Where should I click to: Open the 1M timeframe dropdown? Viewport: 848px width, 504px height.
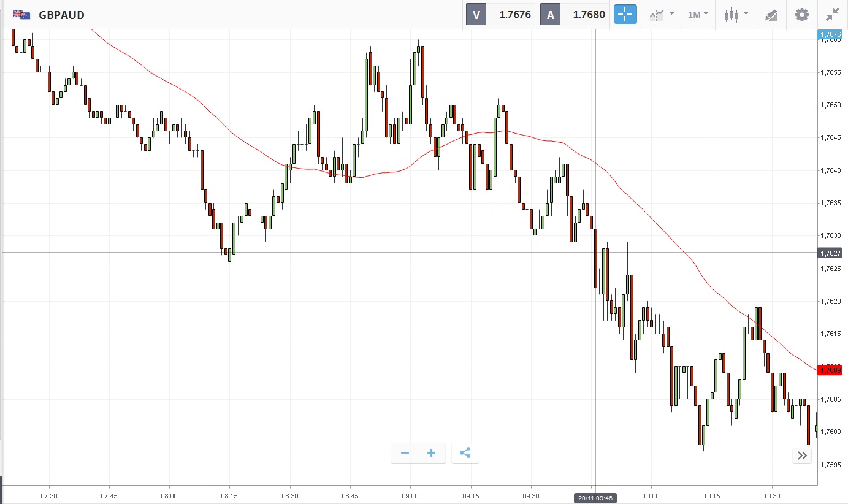698,15
